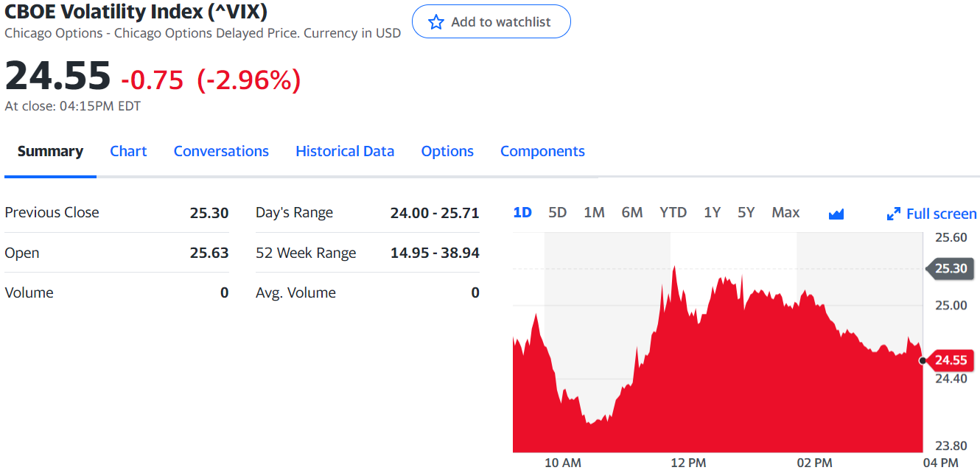Select the 5D chart range
Image resolution: width=980 pixels, height=473 pixels.
[558, 212]
